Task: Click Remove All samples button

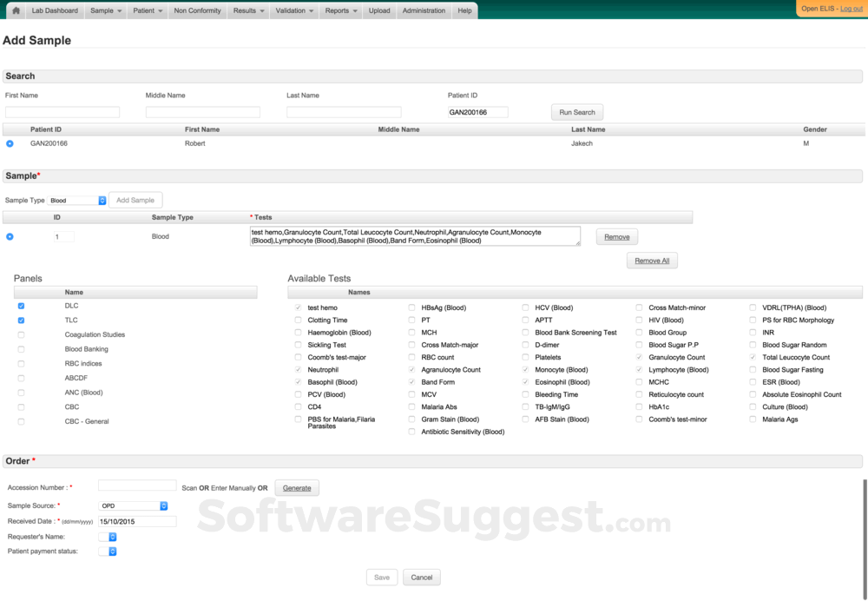Action: 652,261
